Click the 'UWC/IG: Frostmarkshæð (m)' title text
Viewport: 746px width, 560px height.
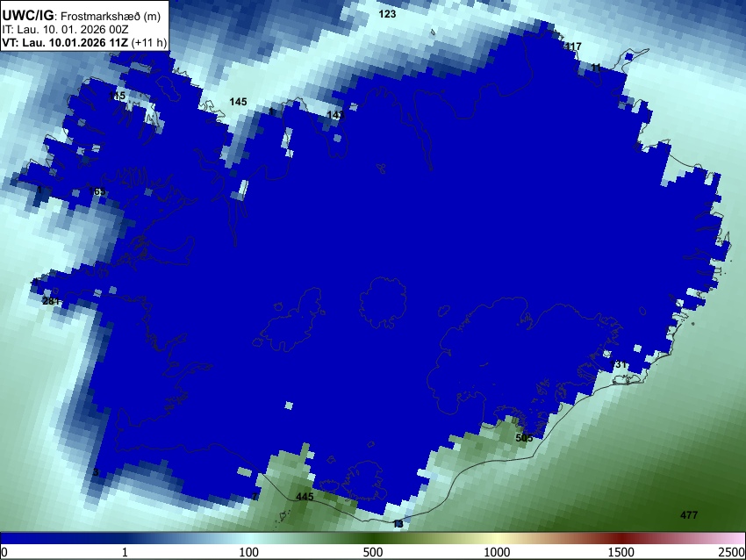pyautogui.click(x=82, y=16)
